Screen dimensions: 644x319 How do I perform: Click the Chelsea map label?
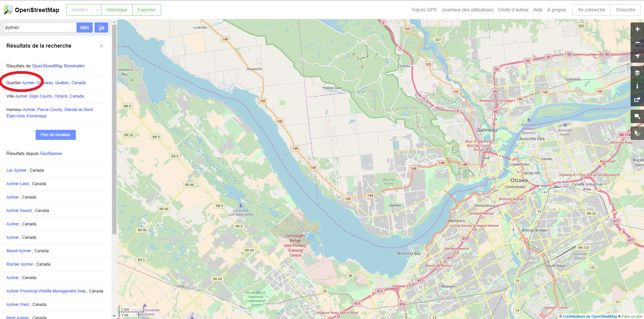404,66
